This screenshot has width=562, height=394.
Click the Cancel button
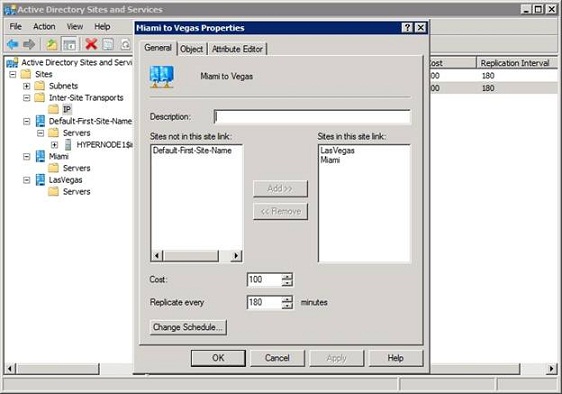277,358
